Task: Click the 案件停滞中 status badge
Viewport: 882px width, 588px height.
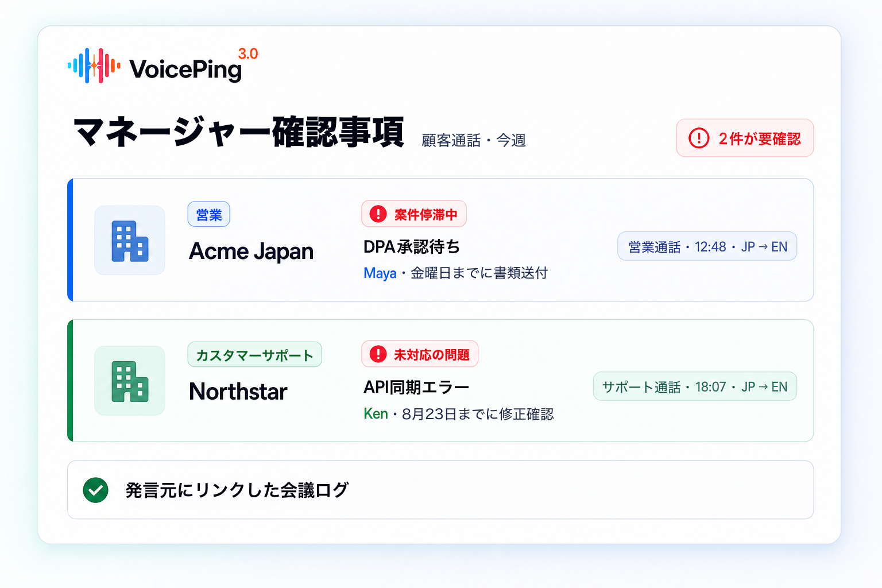Action: coord(414,214)
